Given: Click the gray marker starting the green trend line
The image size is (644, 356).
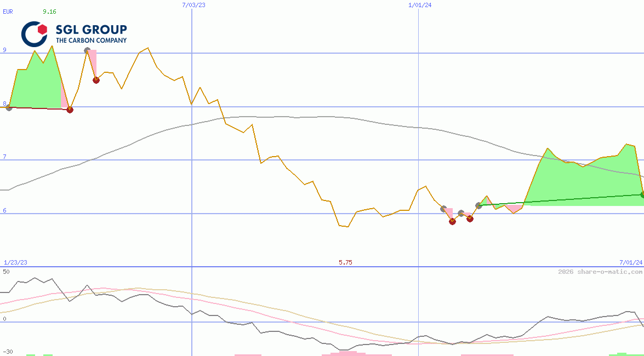Looking at the screenshot, I should [478, 205].
